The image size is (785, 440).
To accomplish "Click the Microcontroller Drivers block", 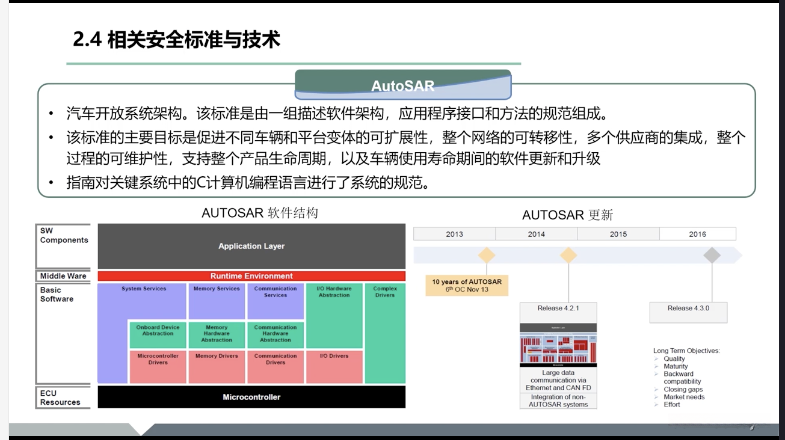I will pyautogui.click(x=158, y=367).
